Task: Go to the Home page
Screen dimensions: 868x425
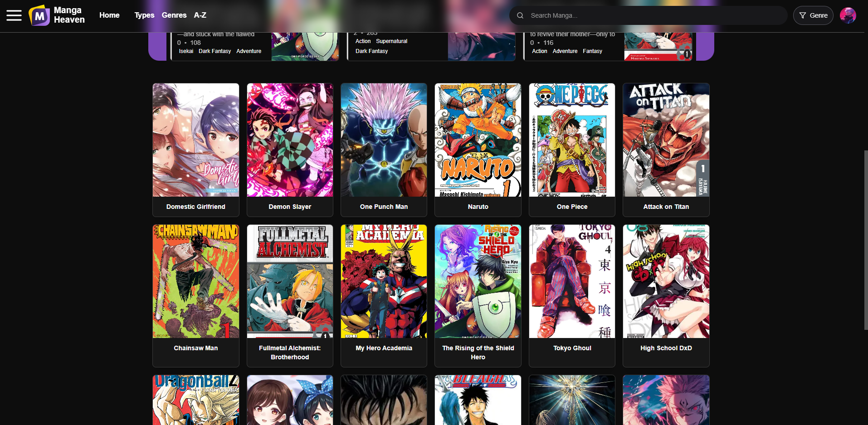Action: coord(109,15)
